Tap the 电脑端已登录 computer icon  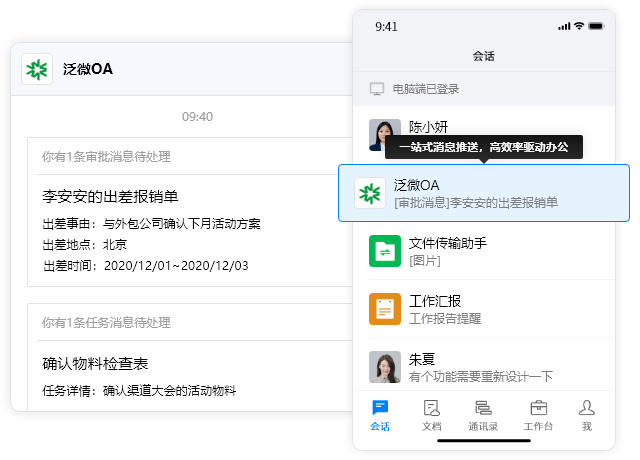tap(377, 89)
